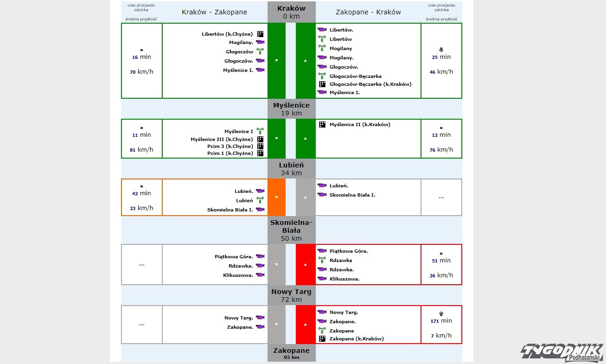Click the Zakopane (k.Kraków) text link
606x364 pixels.
[x=357, y=338]
